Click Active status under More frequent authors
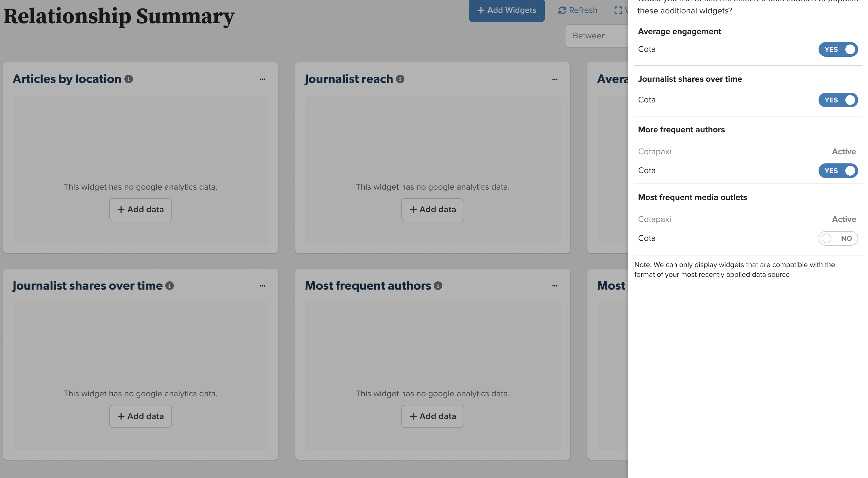The image size is (868, 478). 844,152
